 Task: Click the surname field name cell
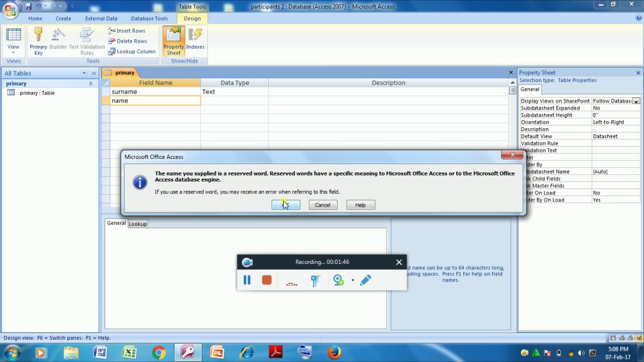(155, 92)
